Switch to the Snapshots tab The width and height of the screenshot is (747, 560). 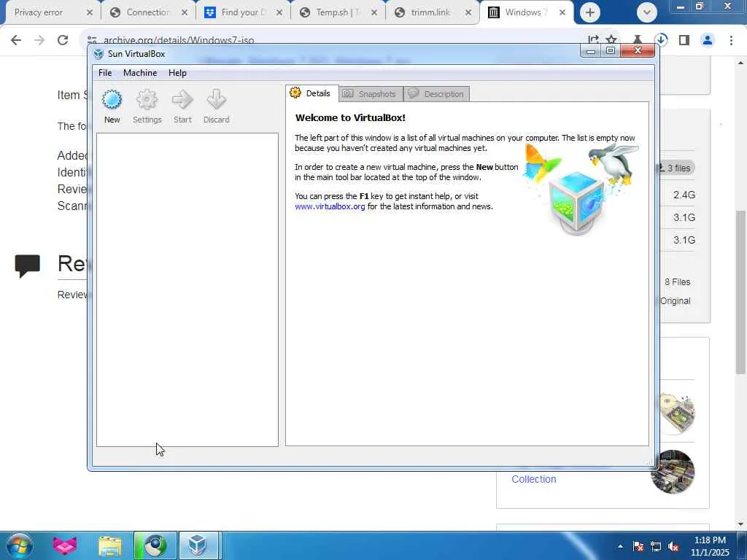pos(371,94)
